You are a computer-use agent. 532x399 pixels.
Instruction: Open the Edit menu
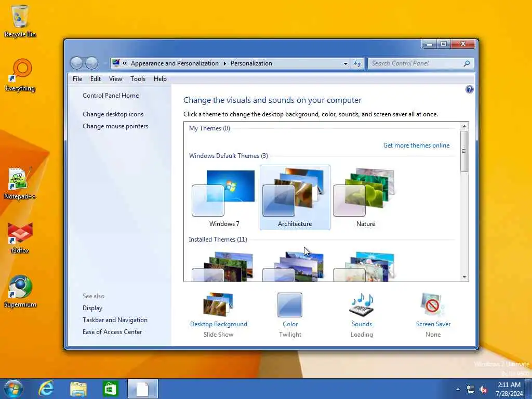(x=96, y=79)
